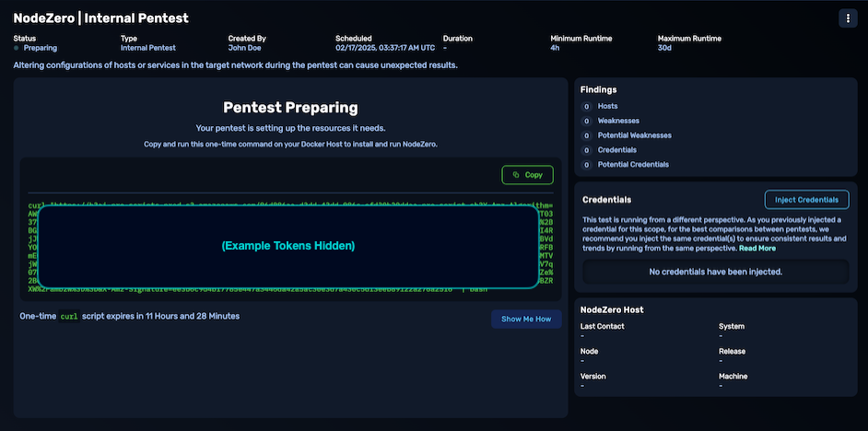This screenshot has width=868, height=431.
Task: Click the Version field label
Action: pyautogui.click(x=592, y=377)
